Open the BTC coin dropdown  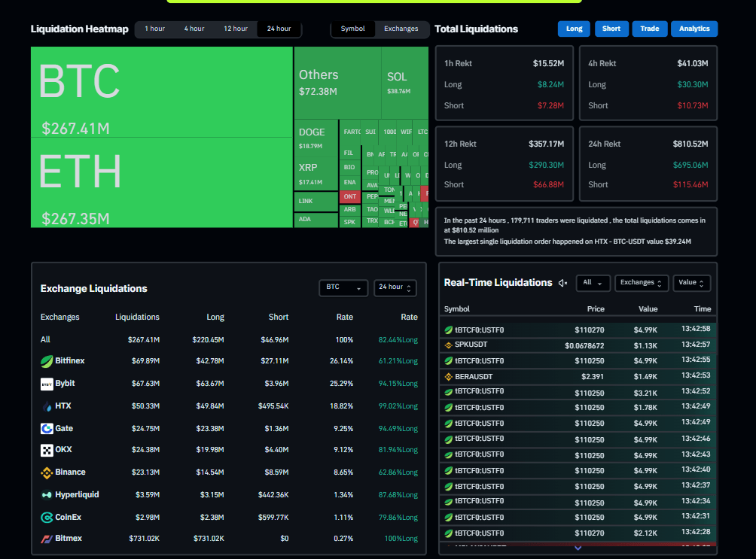coord(343,287)
